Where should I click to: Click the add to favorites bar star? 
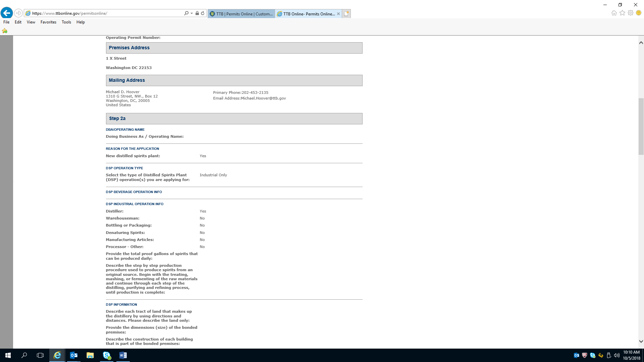click(x=5, y=31)
